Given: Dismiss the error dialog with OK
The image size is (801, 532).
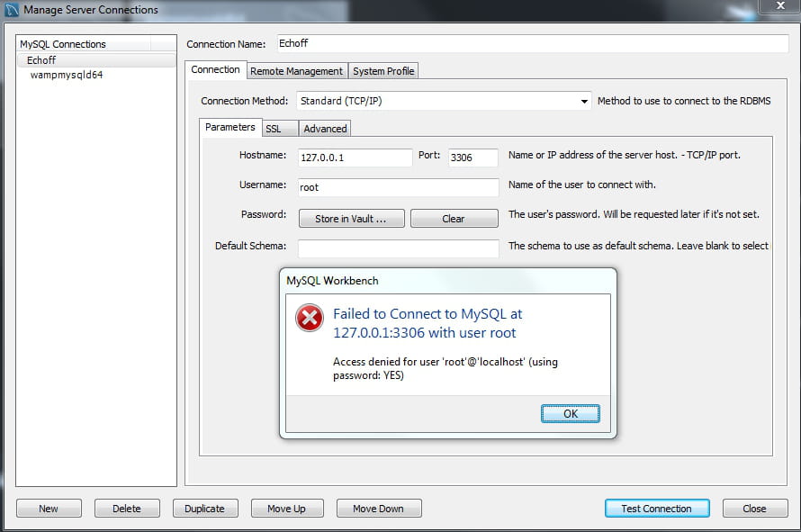Looking at the screenshot, I should point(570,413).
